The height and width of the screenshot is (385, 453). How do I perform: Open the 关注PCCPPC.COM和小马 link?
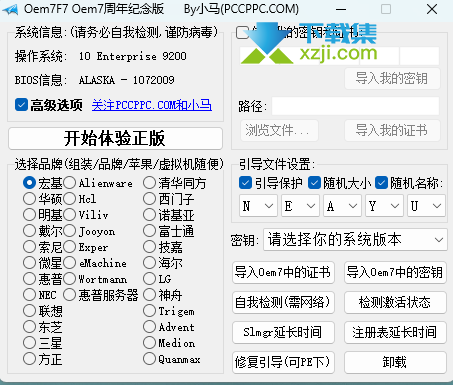(152, 105)
